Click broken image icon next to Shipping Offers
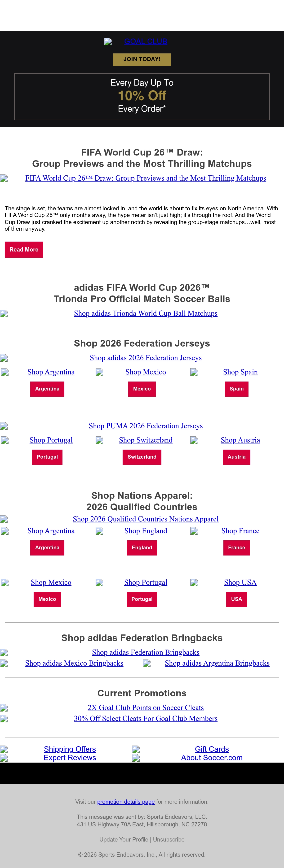284x868 pixels. [4, 749]
